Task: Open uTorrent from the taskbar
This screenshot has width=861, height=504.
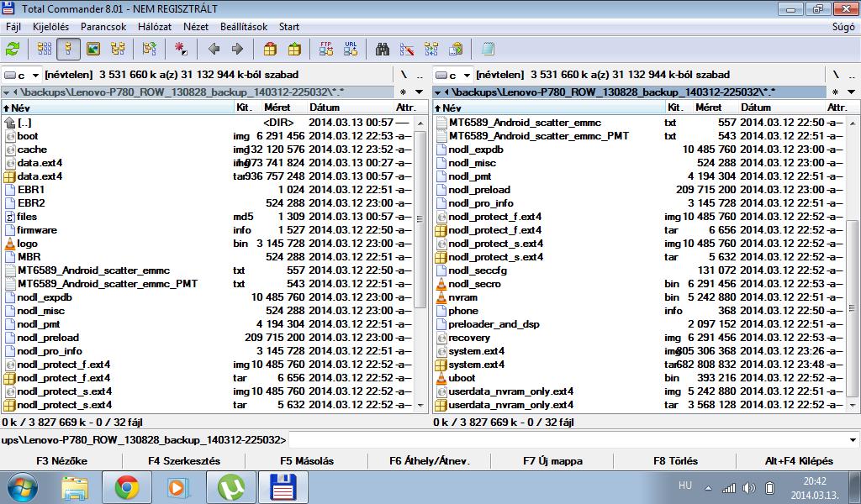Action: 231,487
